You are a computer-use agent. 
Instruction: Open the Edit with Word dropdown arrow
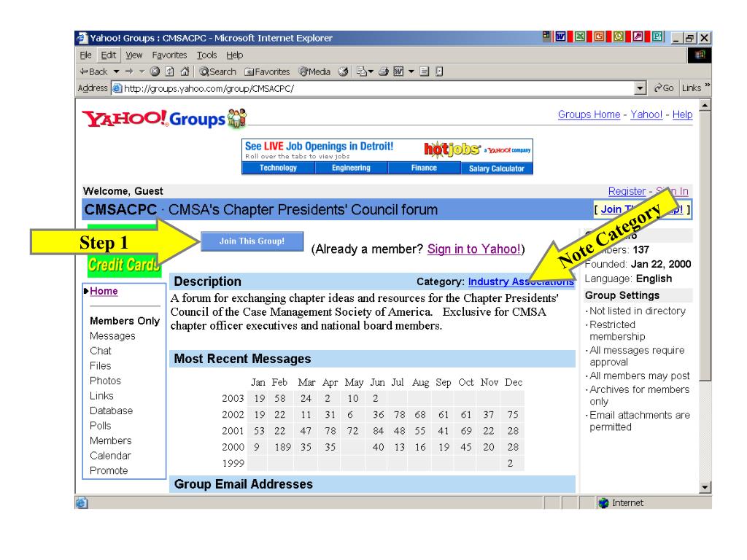(411, 71)
